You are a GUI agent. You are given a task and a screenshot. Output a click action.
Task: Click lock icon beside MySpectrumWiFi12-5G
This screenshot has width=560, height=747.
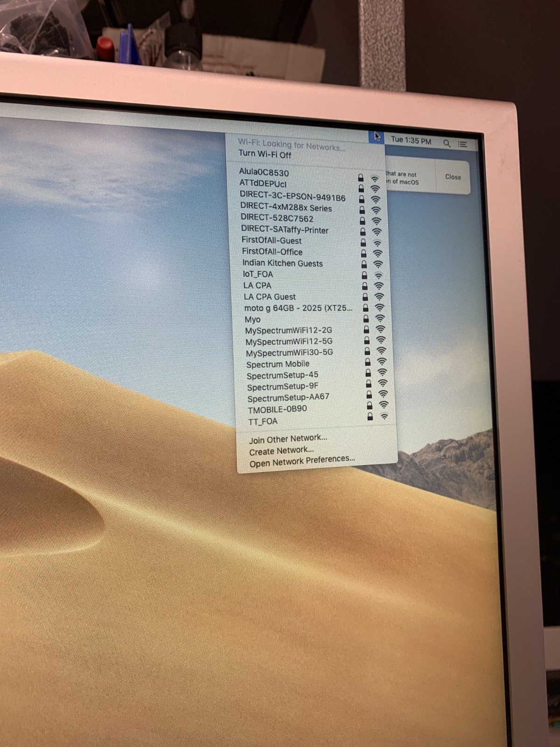pyautogui.click(x=367, y=340)
